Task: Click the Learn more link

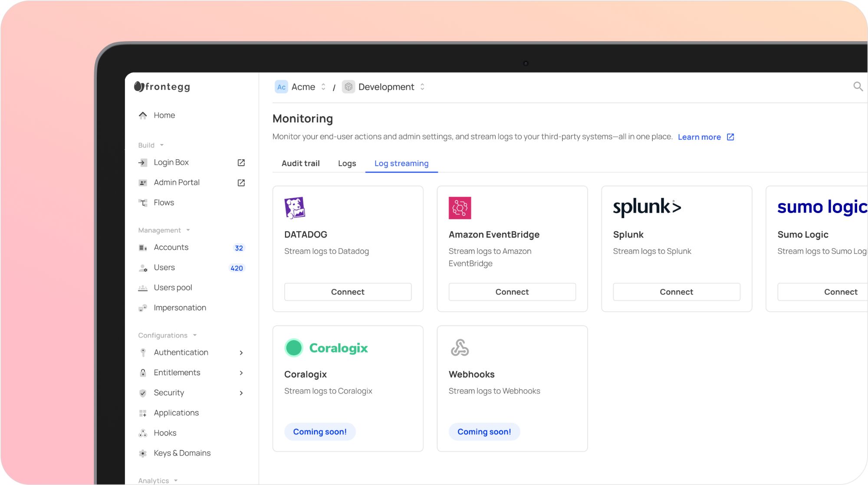Action: coord(699,137)
